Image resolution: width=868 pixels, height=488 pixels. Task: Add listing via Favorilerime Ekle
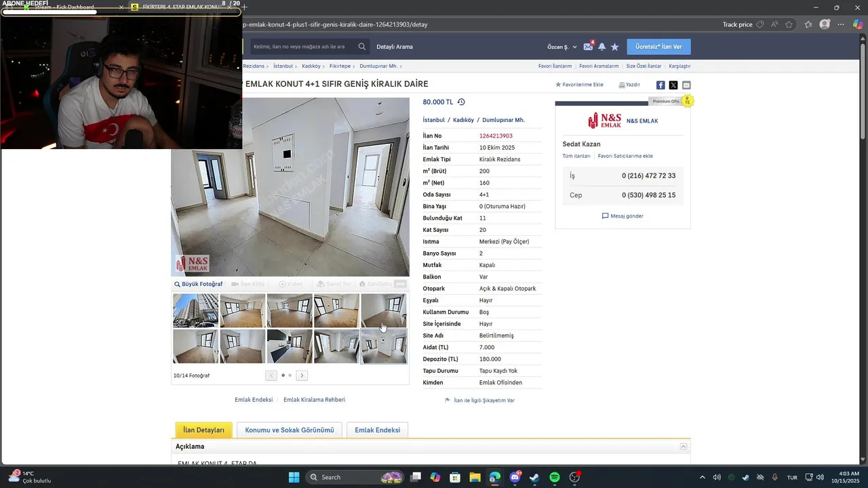(579, 85)
